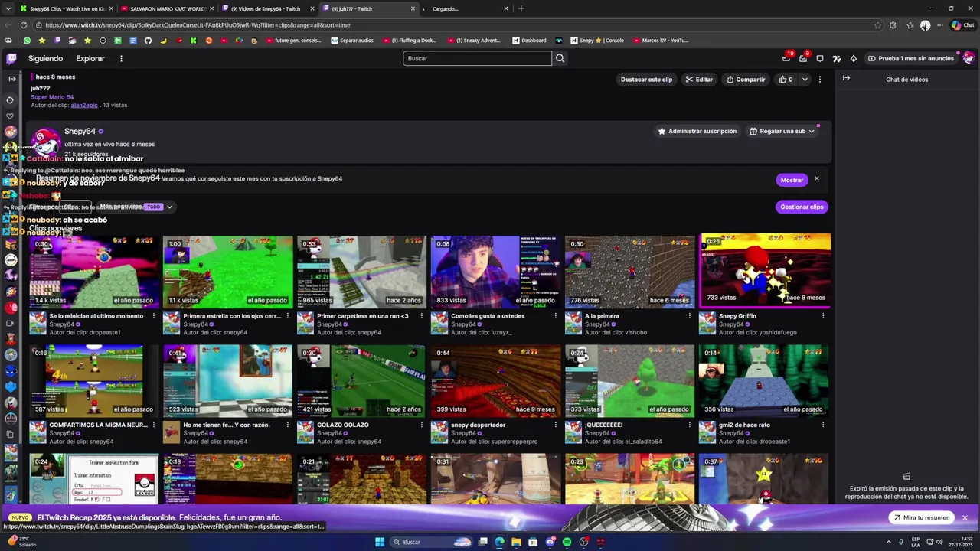Open options for GOLAZO GOLAZO clip
Screen dimensions: 980x551
coord(421,425)
